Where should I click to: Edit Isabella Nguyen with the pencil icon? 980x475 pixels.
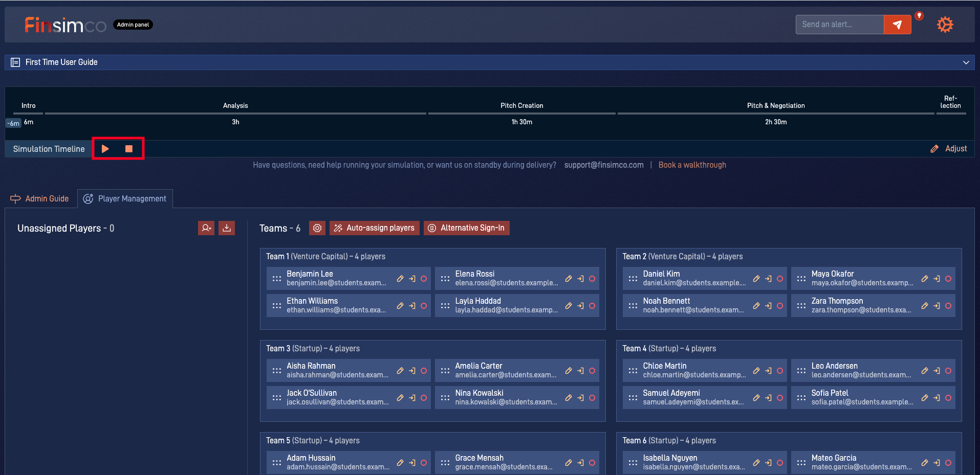756,463
